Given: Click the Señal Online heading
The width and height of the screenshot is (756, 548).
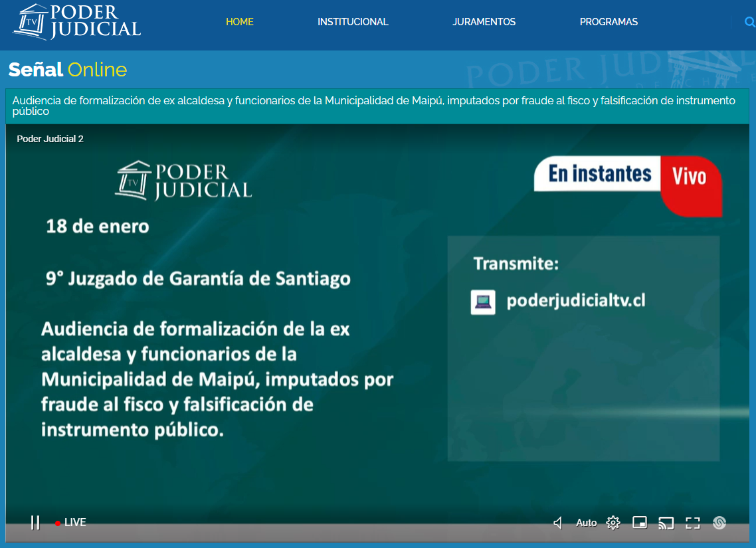Looking at the screenshot, I should click(x=67, y=70).
